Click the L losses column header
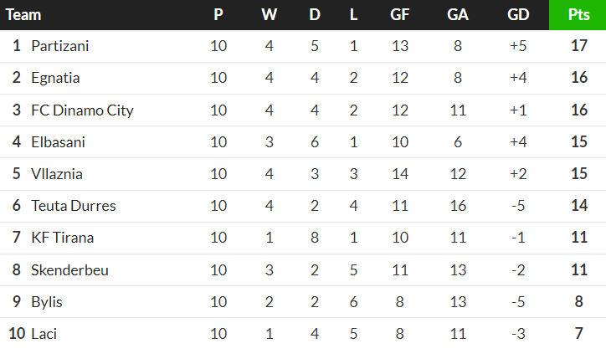The height and width of the screenshot is (364, 606). coord(353,15)
